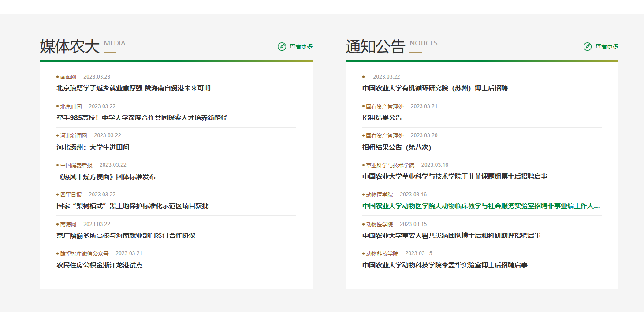
Task: Open 草业科学与技术学院于菲菲课题组 recruitment notice
Action: [x=454, y=177]
